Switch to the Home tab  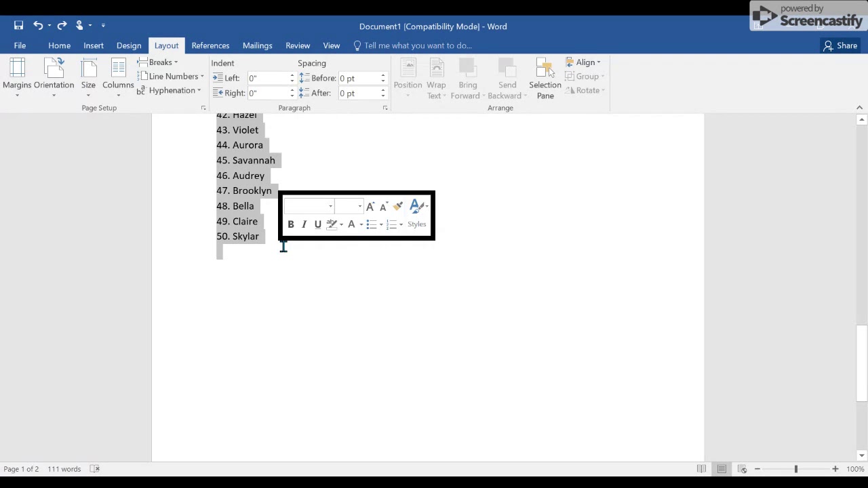point(59,45)
